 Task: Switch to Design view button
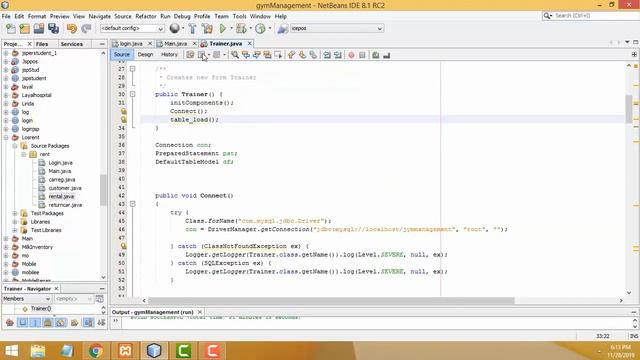click(145, 55)
